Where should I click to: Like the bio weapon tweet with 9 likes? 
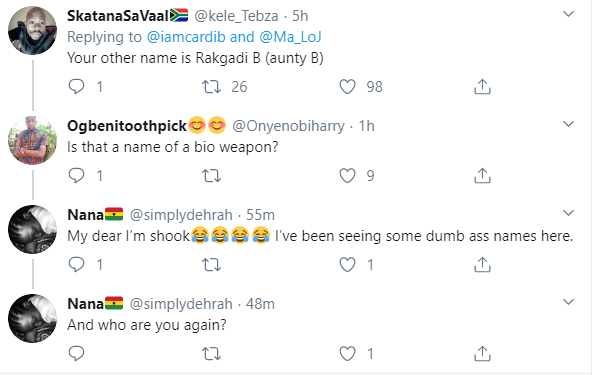347,176
